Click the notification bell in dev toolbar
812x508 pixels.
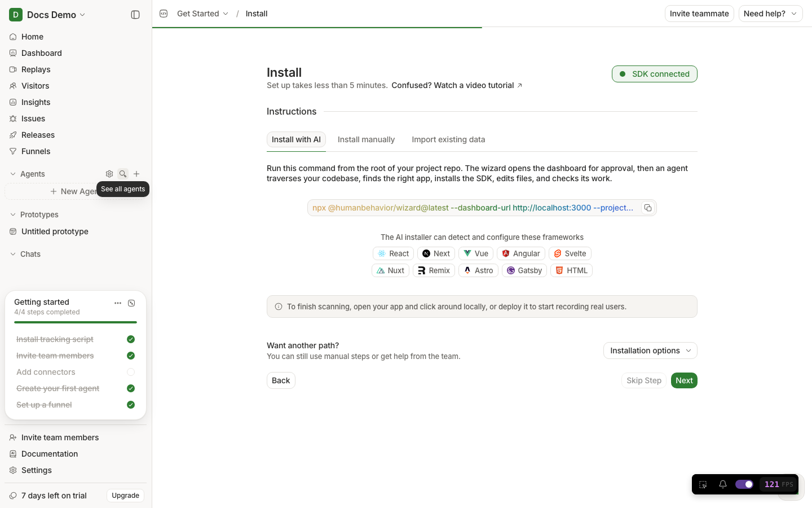click(723, 484)
